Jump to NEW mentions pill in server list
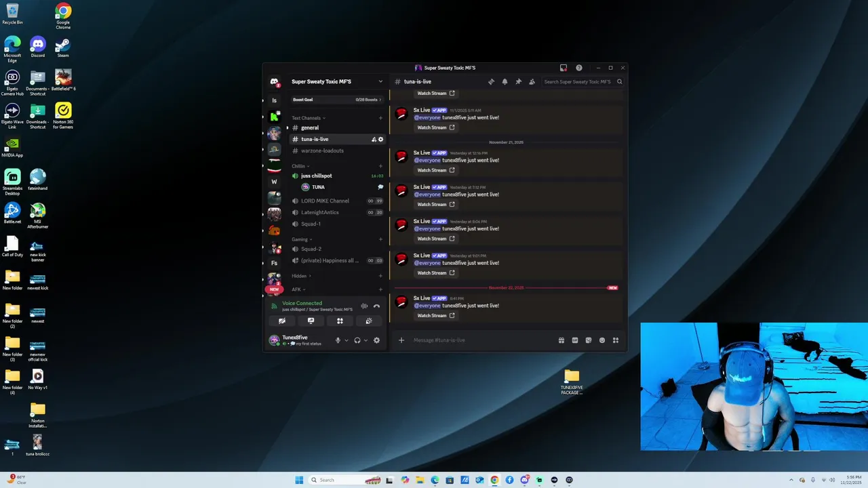 click(x=274, y=289)
